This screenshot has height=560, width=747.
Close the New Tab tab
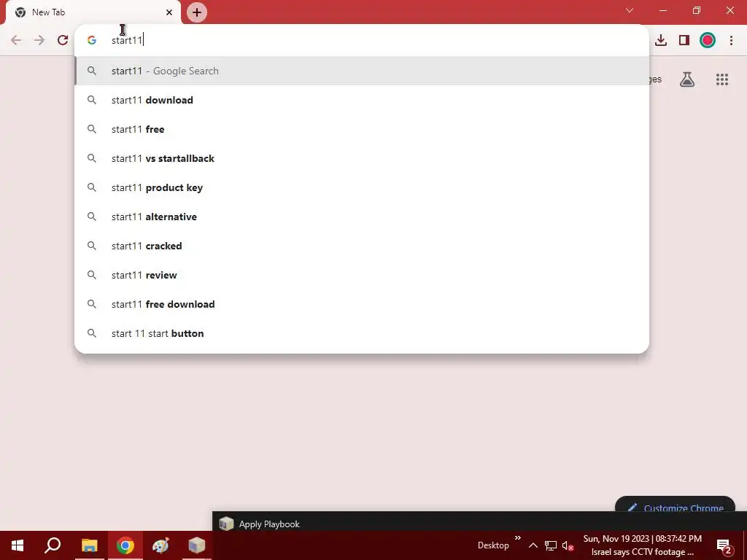click(169, 12)
